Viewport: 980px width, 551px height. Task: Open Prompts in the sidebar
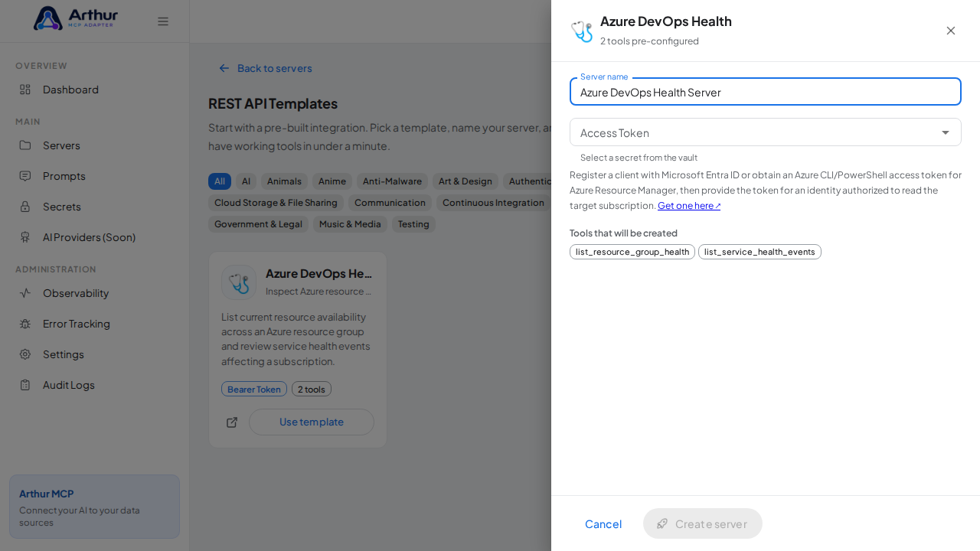(95, 176)
